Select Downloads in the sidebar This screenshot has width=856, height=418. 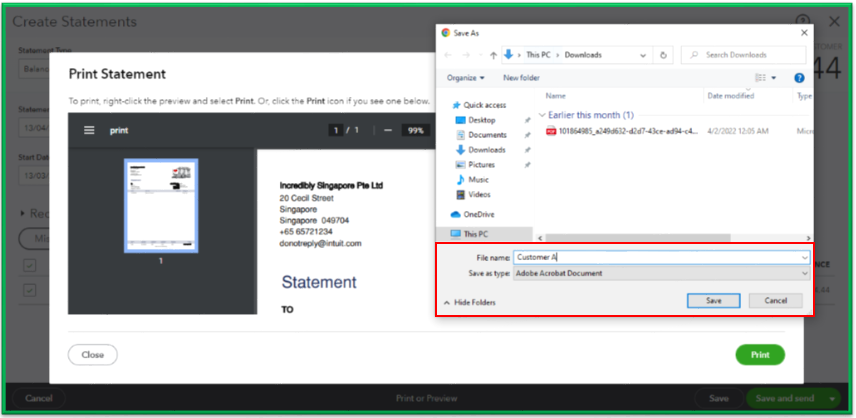(480, 150)
